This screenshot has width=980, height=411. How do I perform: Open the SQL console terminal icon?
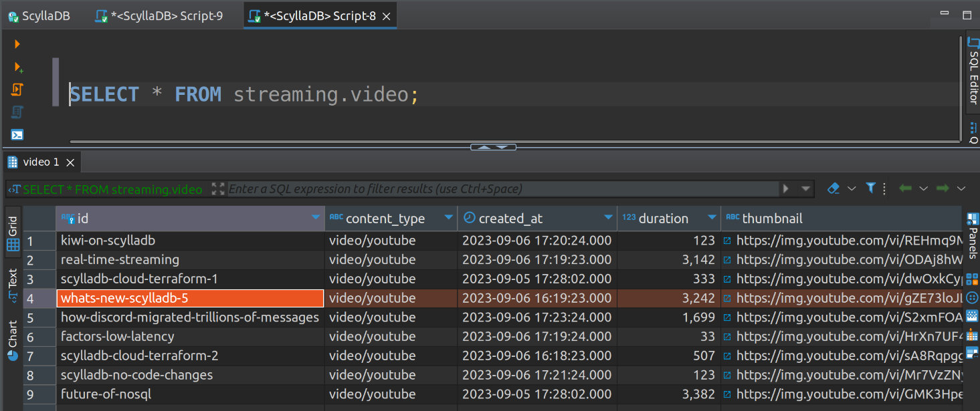pos(17,134)
